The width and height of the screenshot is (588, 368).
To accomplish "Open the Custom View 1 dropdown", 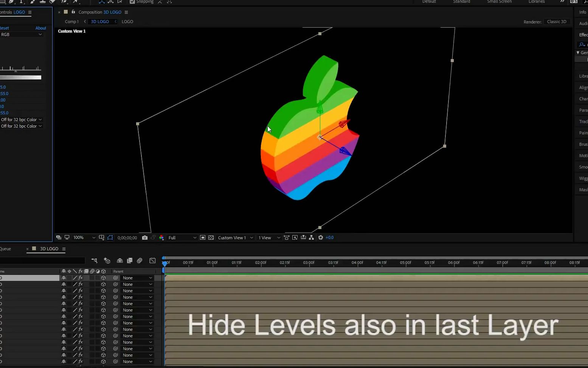I will point(235,237).
